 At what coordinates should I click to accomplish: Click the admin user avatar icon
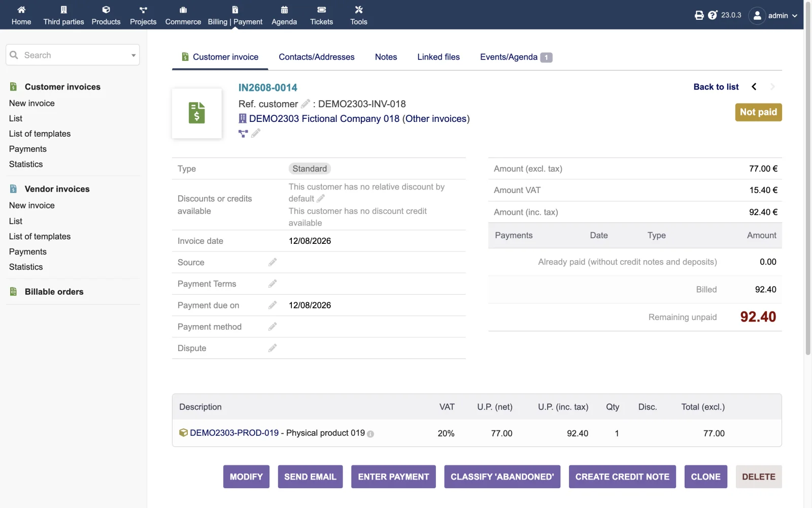(x=757, y=16)
